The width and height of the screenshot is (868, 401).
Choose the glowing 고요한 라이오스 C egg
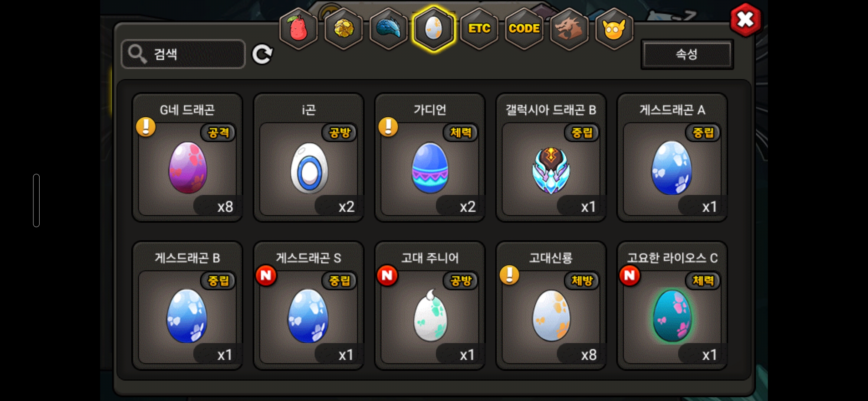(x=672, y=306)
